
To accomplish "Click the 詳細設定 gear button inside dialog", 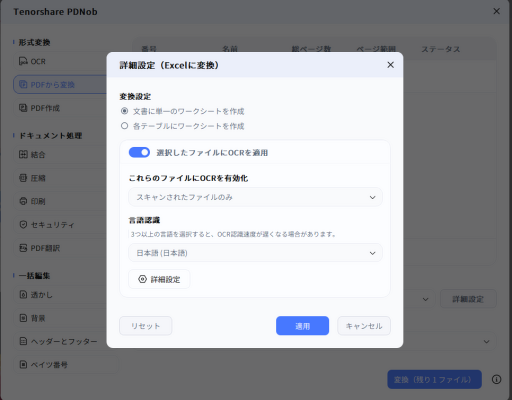I will pyautogui.click(x=159, y=279).
